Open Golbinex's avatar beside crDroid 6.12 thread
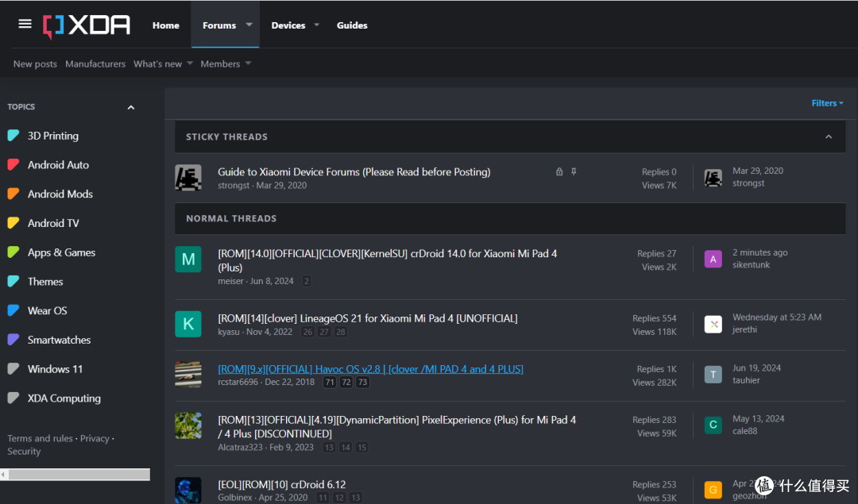Screen dimensions: 858x504 pos(188,490)
